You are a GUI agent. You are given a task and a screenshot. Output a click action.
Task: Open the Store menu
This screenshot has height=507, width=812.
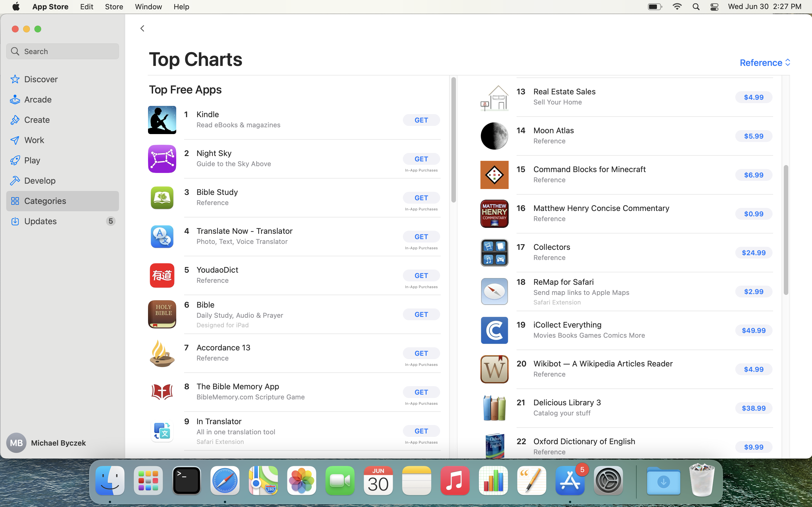[x=114, y=7]
